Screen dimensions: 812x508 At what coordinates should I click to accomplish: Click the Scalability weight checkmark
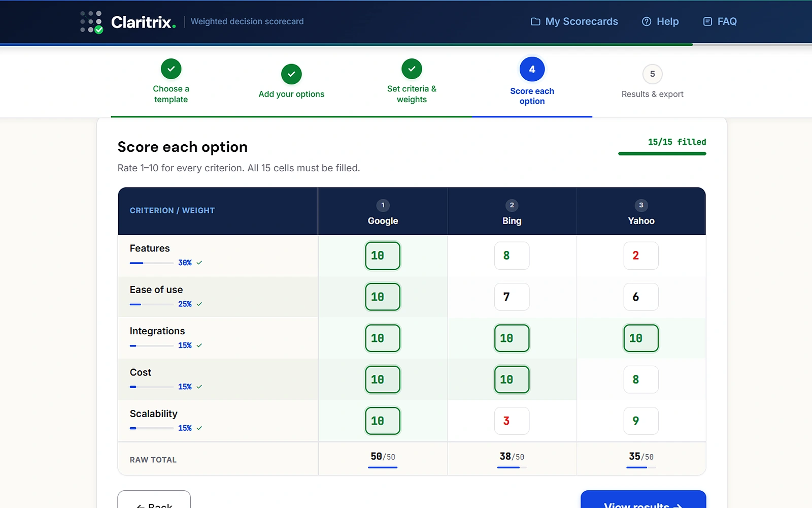point(199,428)
